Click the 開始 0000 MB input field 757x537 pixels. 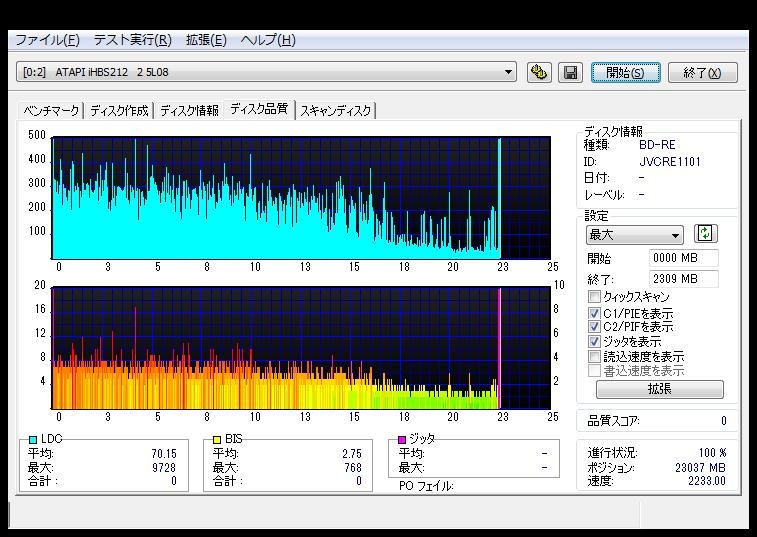pos(683,259)
